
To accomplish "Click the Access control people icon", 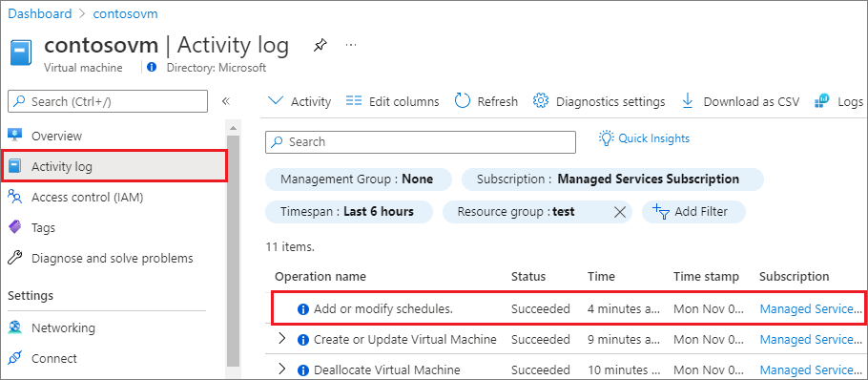I will coord(15,197).
